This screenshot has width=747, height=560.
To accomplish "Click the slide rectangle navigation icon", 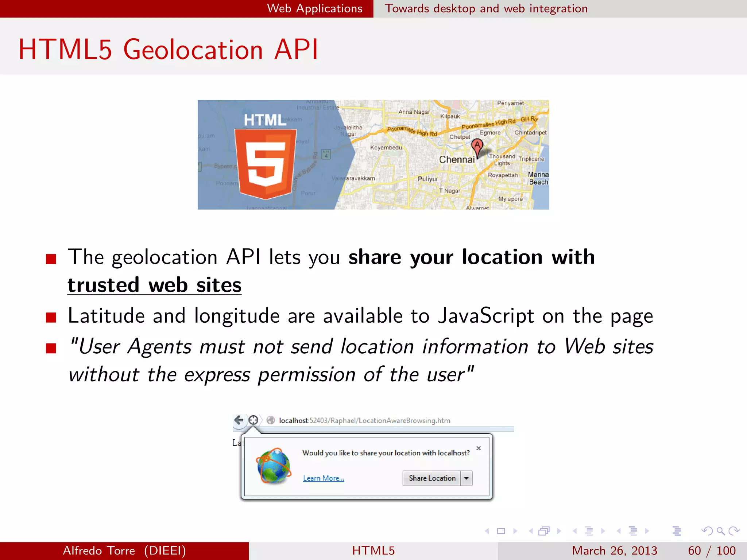I will click(x=501, y=531).
